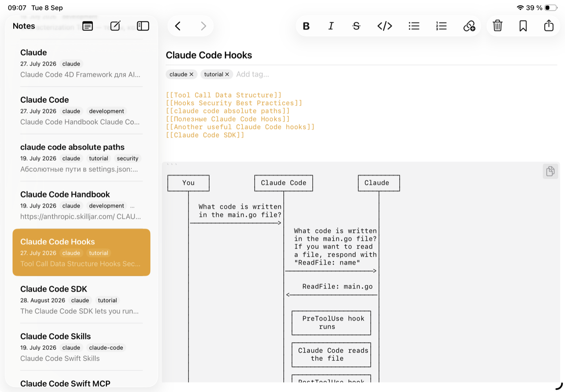This screenshot has width=565, height=392.
Task: Insert a code block
Action: (385, 26)
